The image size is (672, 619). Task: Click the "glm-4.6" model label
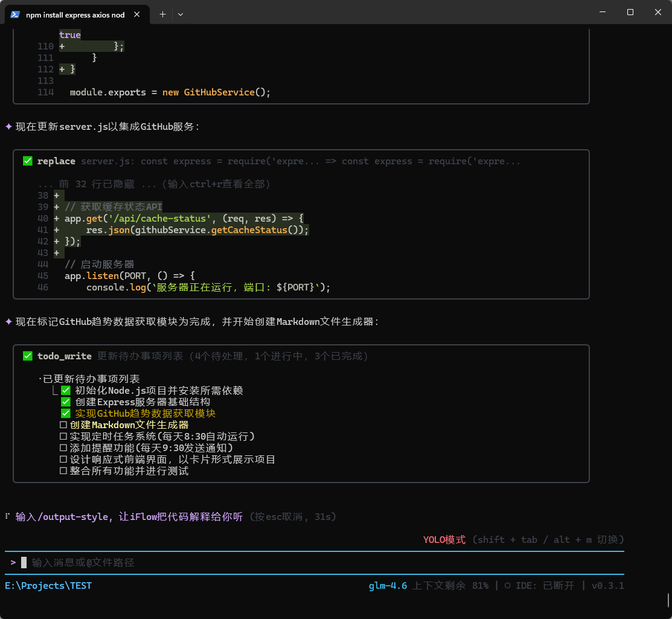pyautogui.click(x=387, y=585)
